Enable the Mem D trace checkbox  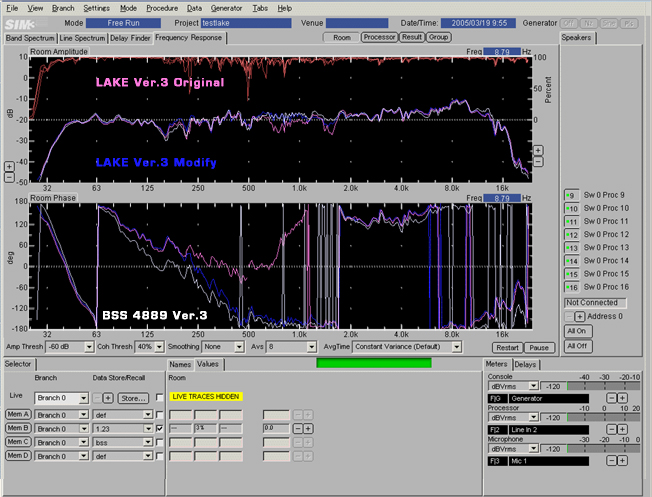[x=159, y=456]
